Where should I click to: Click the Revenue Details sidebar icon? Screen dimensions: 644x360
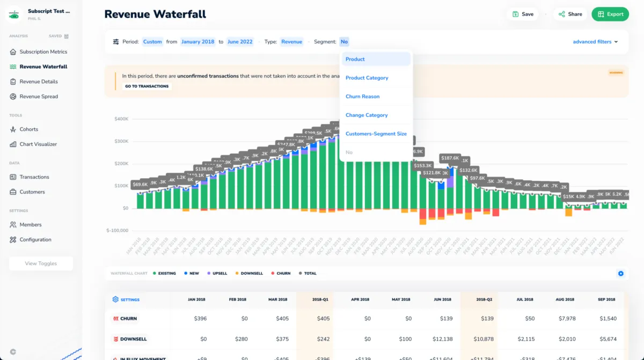coord(13,82)
